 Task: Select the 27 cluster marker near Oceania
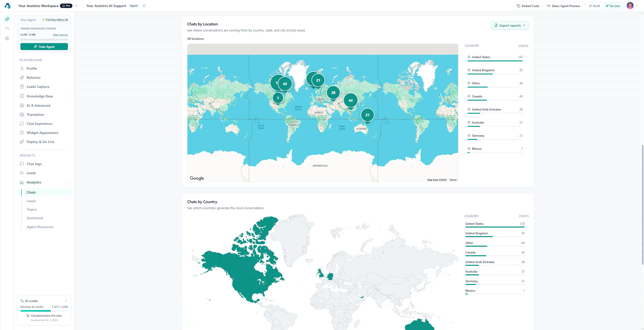pos(367,115)
